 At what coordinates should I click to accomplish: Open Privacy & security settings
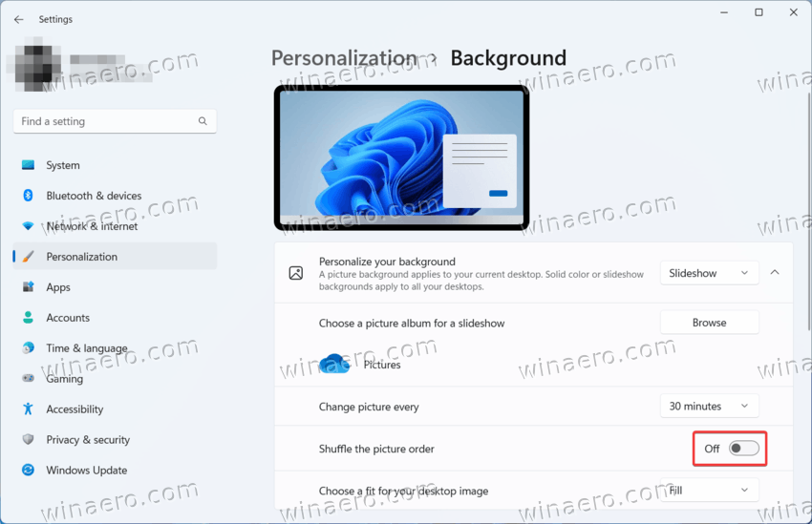coord(115,440)
